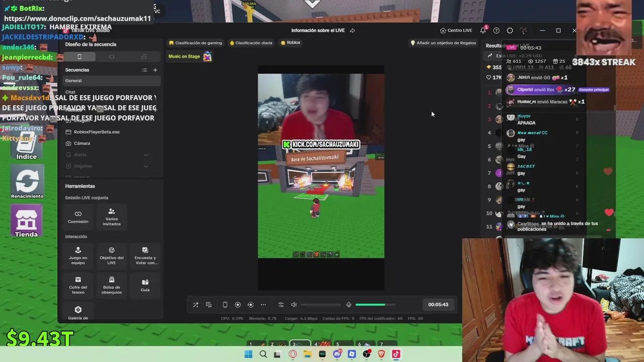
Task: Click the 00:05:43 live timer button
Action: pyautogui.click(x=438, y=305)
